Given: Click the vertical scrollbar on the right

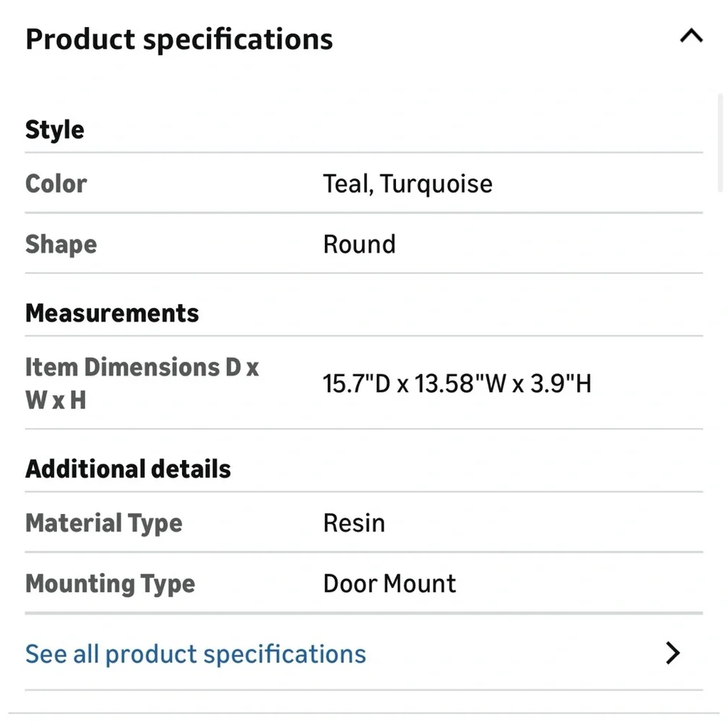Looking at the screenshot, I should (x=720, y=143).
